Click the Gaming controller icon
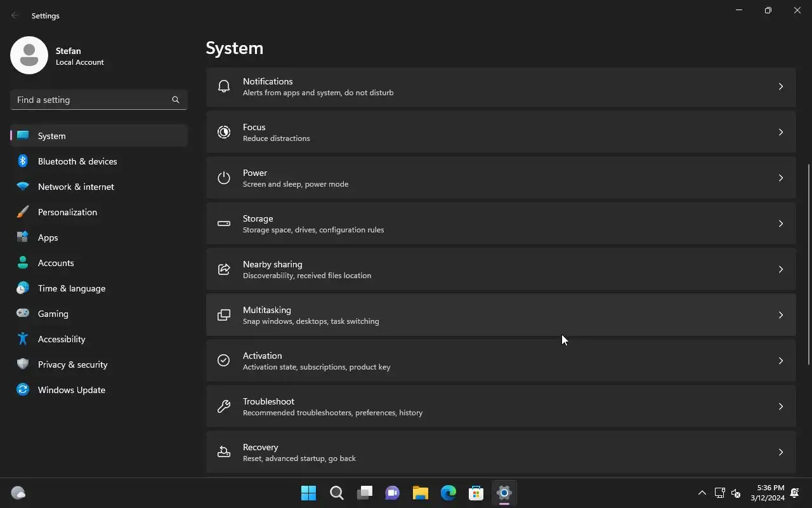 point(23,314)
